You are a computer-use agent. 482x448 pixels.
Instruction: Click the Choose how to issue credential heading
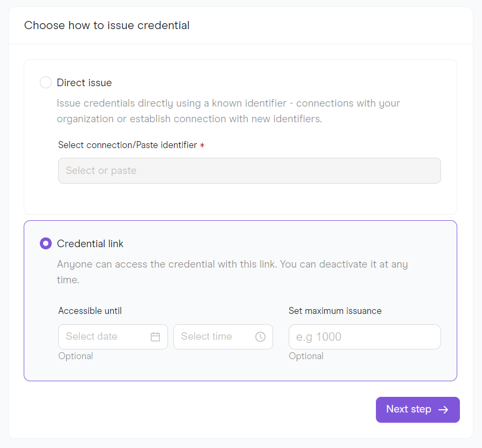107,25
